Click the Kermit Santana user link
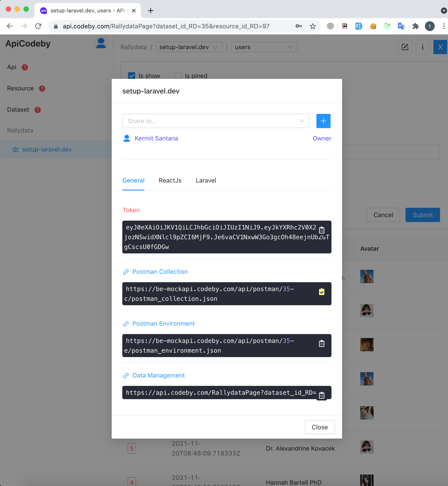 [x=156, y=138]
